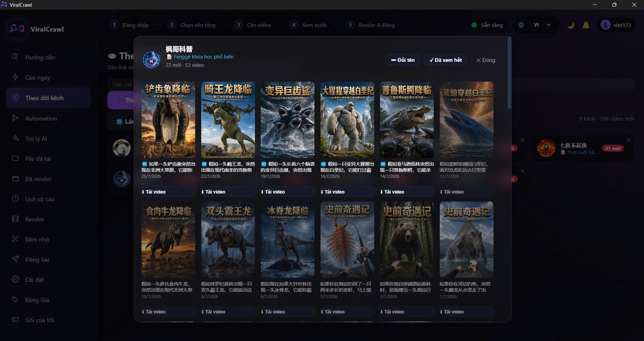The width and height of the screenshot is (644, 341).
Task: Click Tải video for 6/7/2026 video
Action: tap(288, 311)
